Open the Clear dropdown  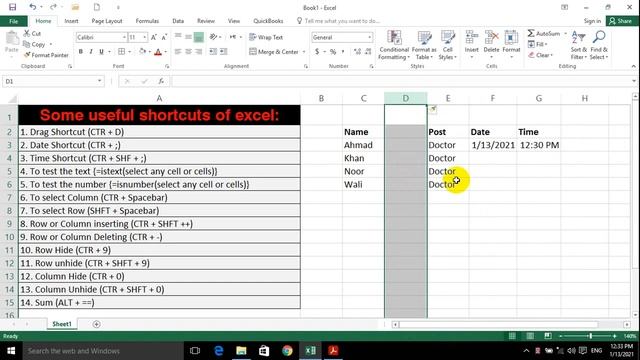coord(540,55)
